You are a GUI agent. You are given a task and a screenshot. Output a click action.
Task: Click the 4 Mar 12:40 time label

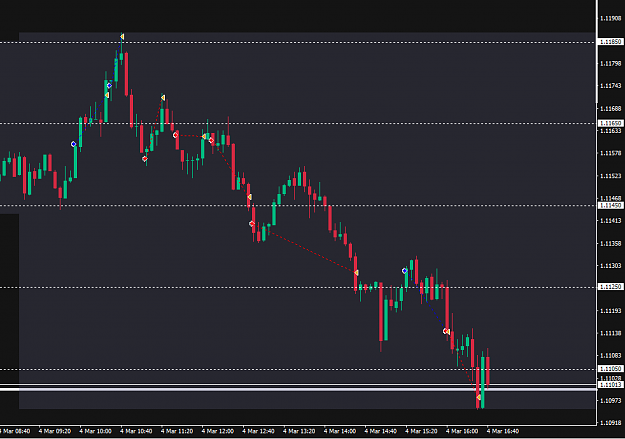258,431
